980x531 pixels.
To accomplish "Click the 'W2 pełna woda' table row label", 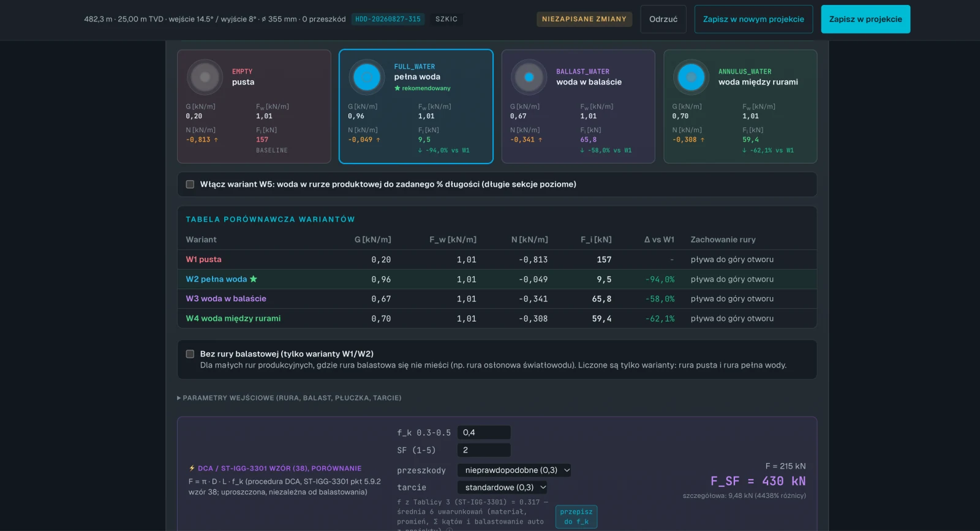I will point(216,279).
